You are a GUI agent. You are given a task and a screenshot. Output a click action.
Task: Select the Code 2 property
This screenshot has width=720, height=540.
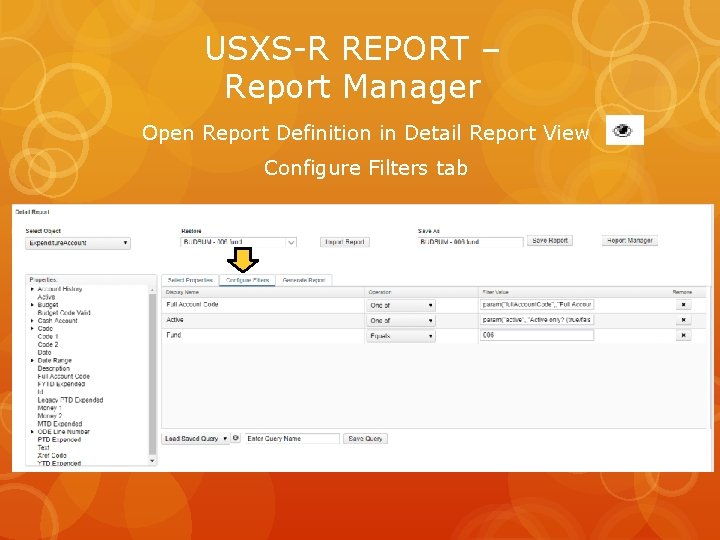tap(48, 344)
